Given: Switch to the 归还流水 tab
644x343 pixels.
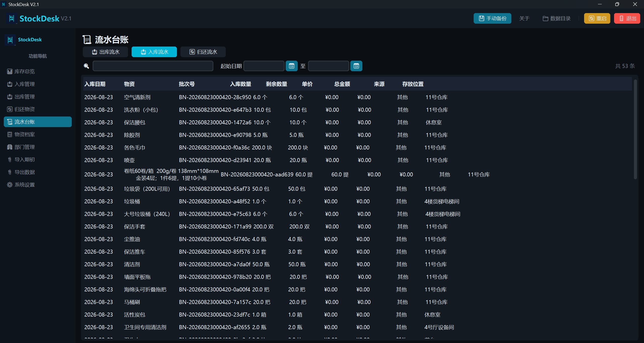Looking at the screenshot, I should tap(203, 52).
